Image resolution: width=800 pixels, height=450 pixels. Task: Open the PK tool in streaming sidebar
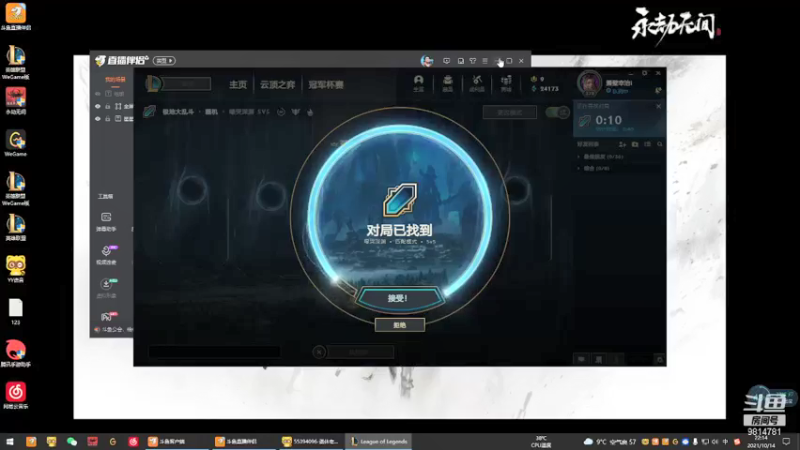tap(107, 316)
